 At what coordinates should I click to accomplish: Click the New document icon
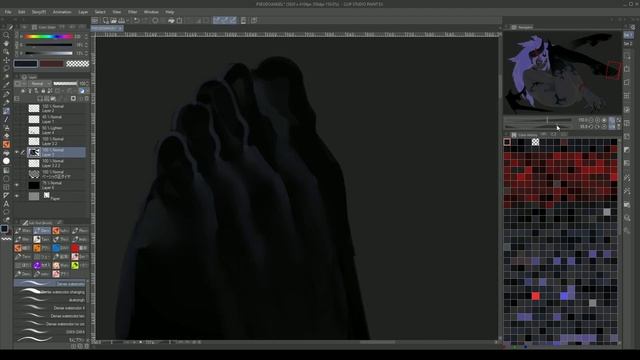106,20
